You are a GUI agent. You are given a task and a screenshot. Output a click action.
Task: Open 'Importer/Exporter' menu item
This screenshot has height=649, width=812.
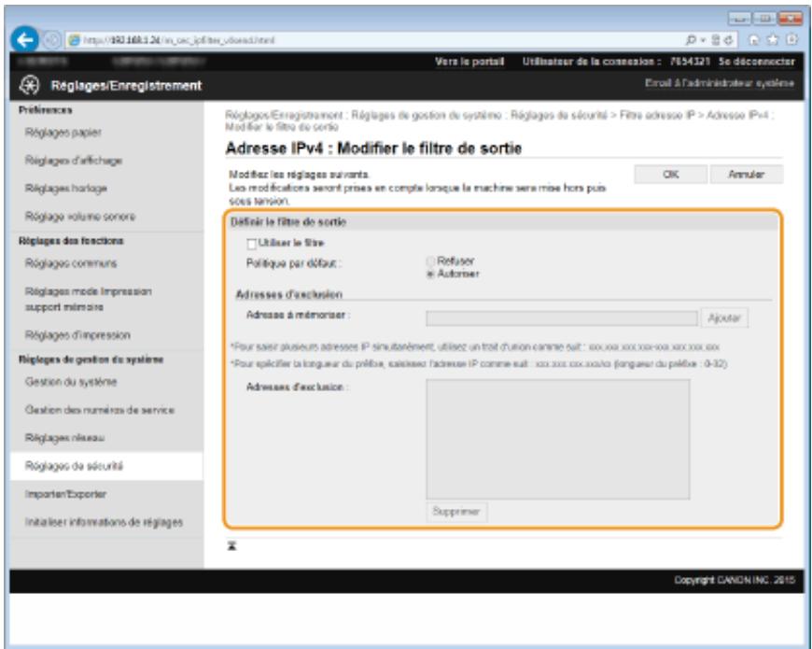click(65, 494)
